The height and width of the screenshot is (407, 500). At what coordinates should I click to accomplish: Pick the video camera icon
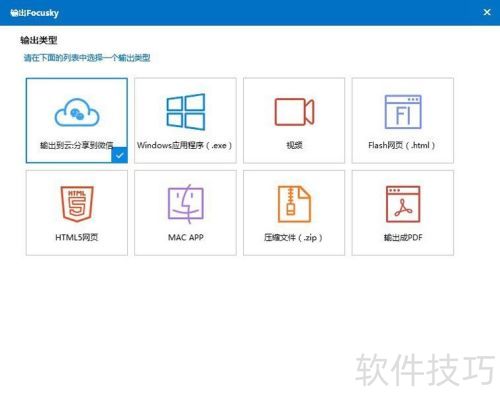[294, 112]
